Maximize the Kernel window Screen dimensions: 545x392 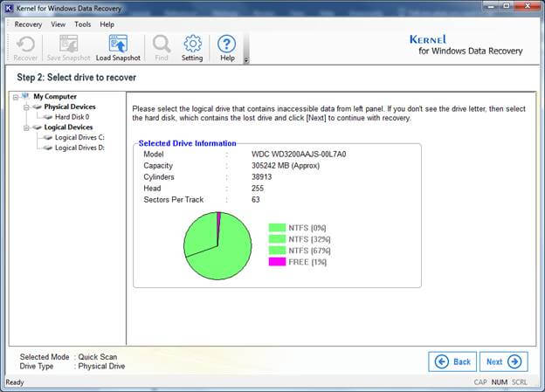507,6
